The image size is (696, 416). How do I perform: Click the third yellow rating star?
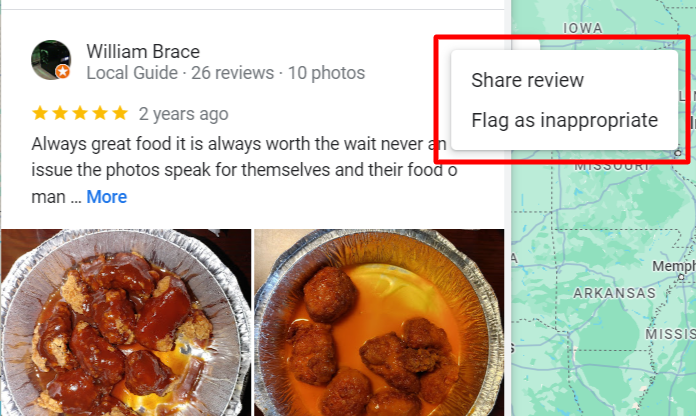point(80,113)
